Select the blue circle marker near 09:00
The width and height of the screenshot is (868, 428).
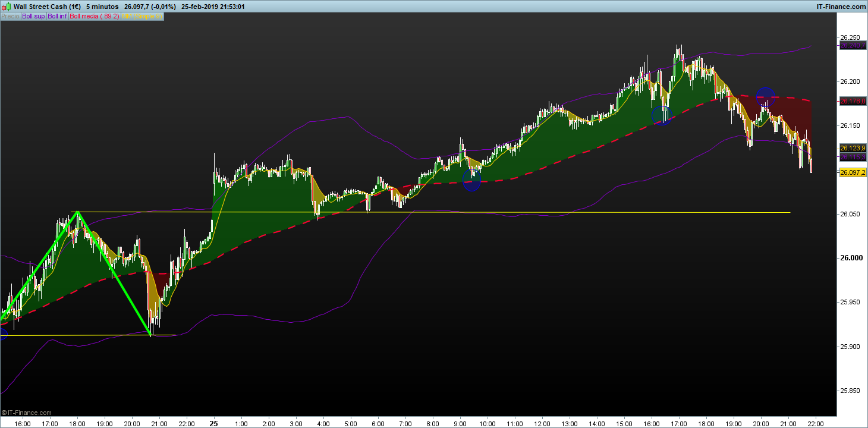(x=471, y=181)
